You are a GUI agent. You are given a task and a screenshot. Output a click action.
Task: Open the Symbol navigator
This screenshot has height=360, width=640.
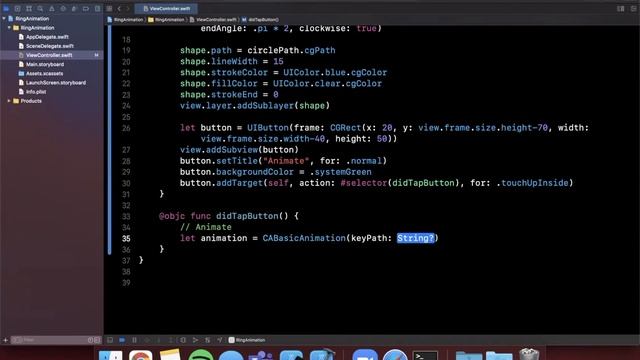point(29,9)
